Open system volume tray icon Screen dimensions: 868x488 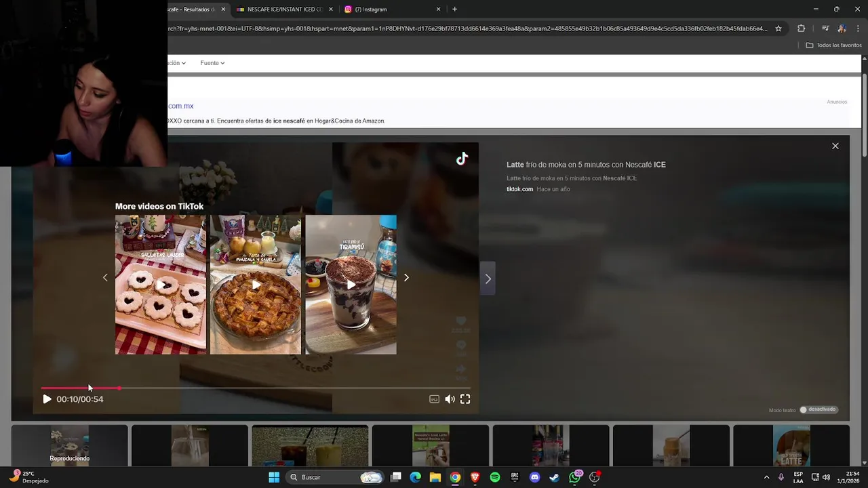pyautogui.click(x=826, y=477)
